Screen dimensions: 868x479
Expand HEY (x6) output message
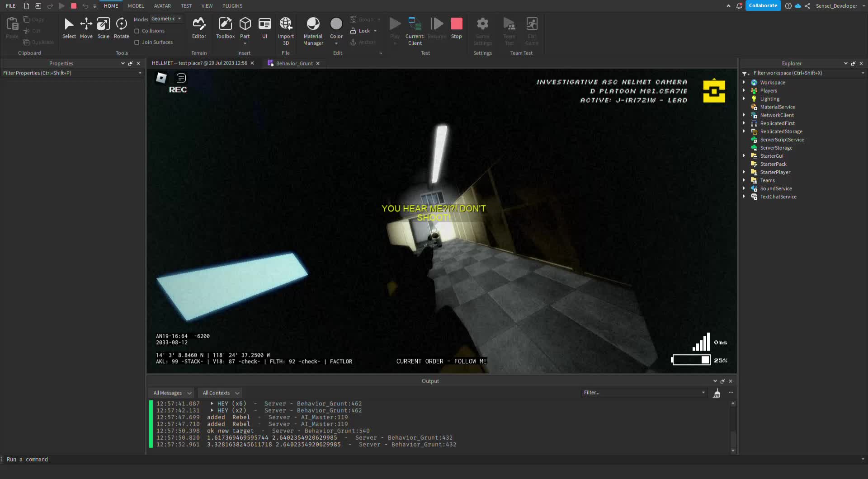[x=212, y=404]
